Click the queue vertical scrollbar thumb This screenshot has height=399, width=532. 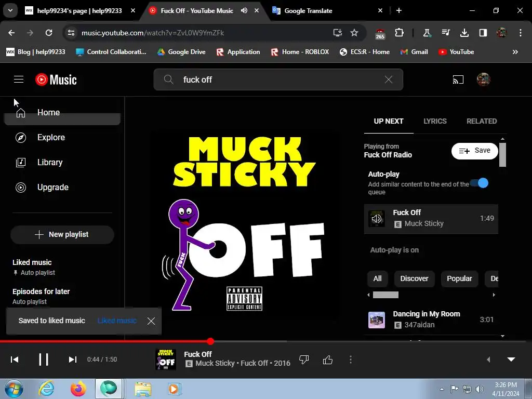[x=502, y=155]
